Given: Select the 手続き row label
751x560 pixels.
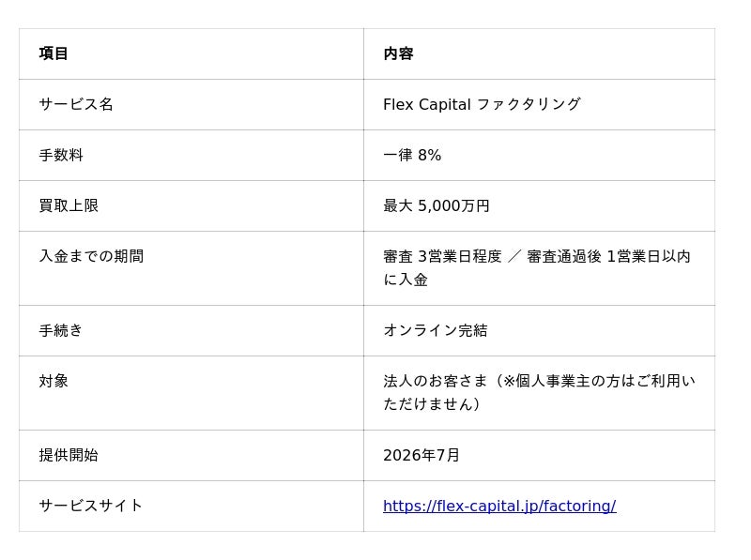Looking at the screenshot, I should (x=60, y=330).
